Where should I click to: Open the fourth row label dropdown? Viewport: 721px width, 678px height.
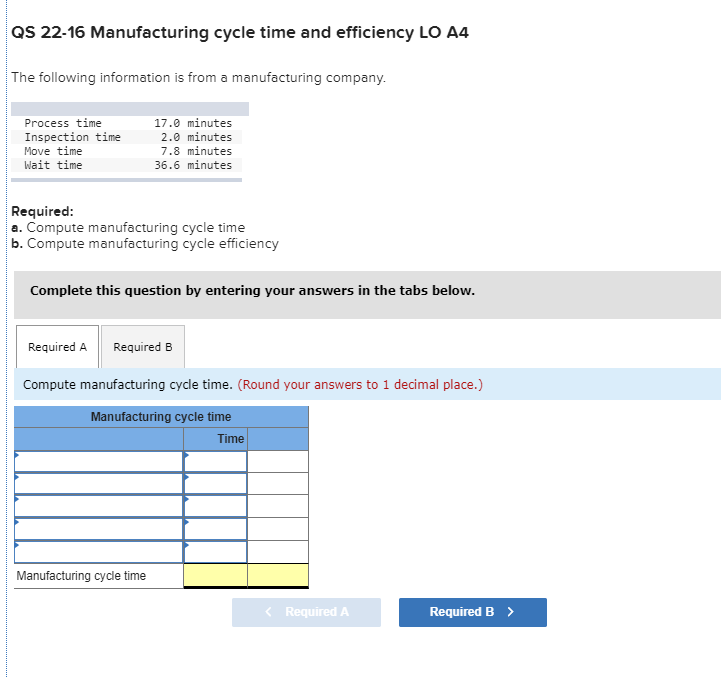point(99,529)
